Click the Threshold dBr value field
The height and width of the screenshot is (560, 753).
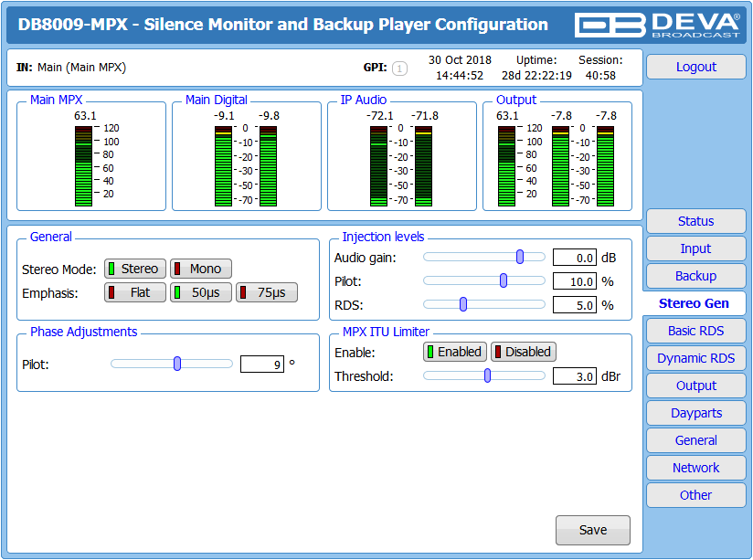tap(575, 376)
